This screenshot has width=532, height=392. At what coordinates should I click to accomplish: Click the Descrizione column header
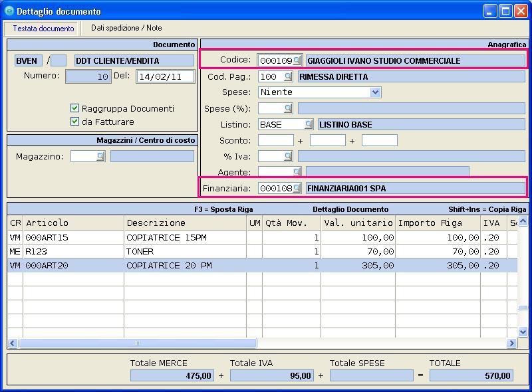click(186, 223)
